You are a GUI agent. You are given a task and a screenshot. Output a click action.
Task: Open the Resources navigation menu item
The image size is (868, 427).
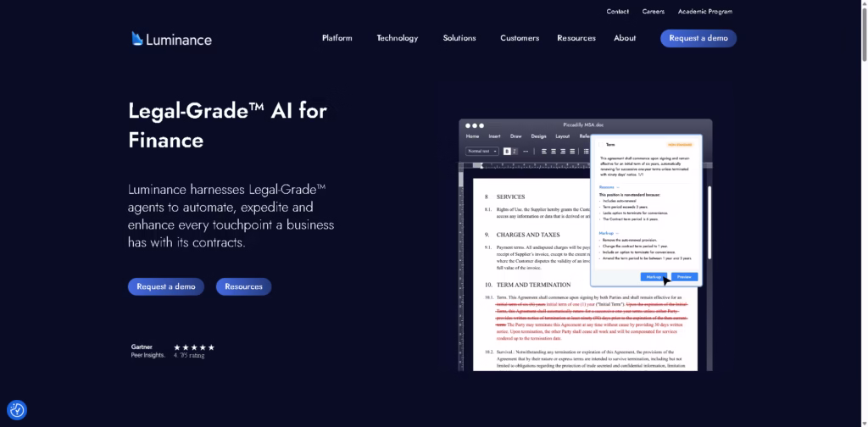pos(576,38)
